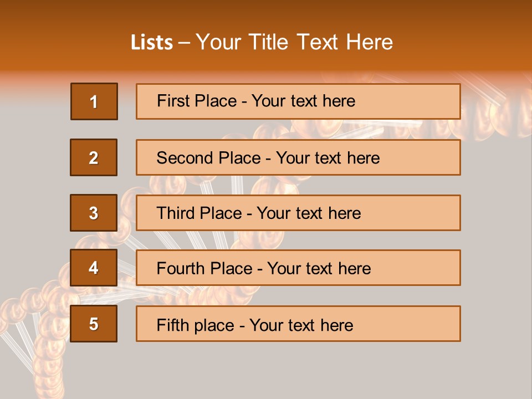Click the number 3 box
This screenshot has width=532, height=399.
tap(94, 213)
